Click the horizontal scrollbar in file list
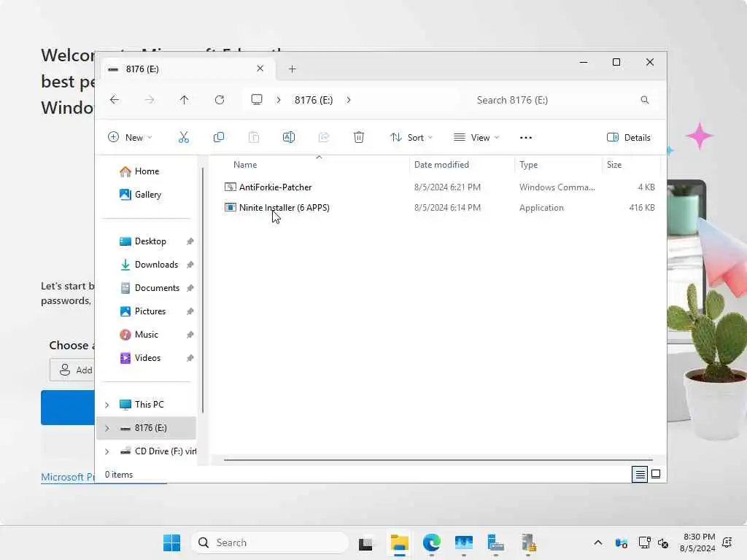 [x=438, y=460]
